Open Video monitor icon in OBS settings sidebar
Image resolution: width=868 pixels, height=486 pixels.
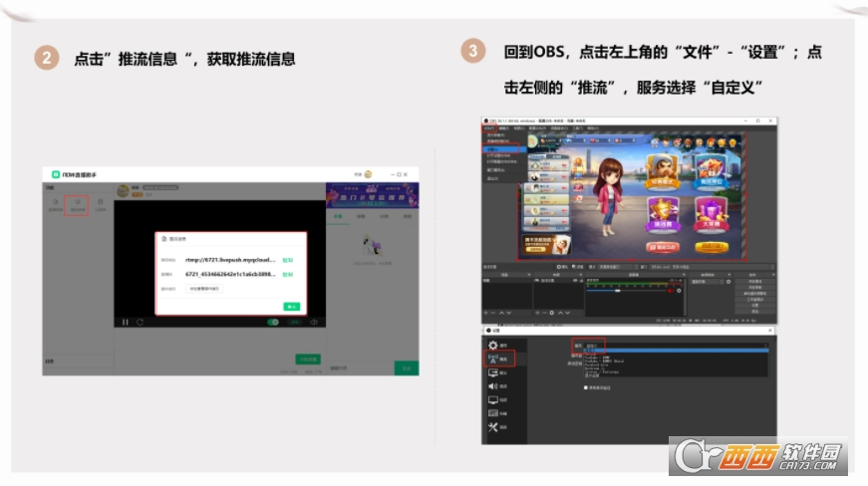(492, 399)
